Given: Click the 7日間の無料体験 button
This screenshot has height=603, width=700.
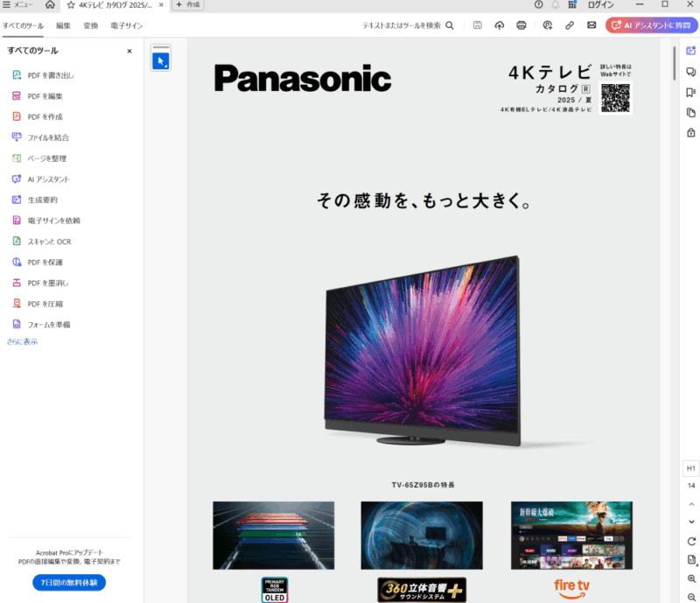Looking at the screenshot, I should click(x=69, y=583).
